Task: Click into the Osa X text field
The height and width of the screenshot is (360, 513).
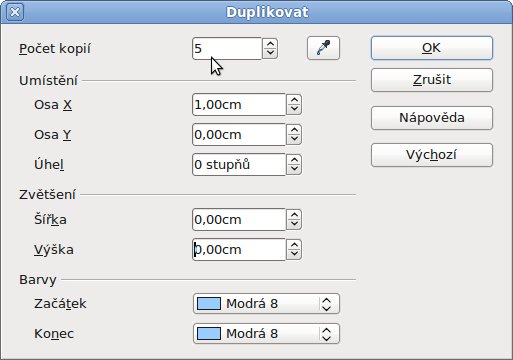Action: point(239,105)
